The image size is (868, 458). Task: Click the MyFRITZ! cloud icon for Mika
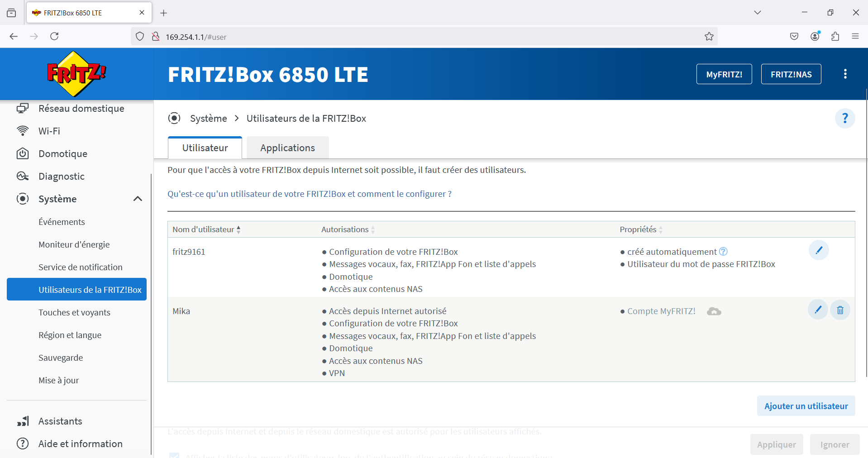click(x=714, y=311)
